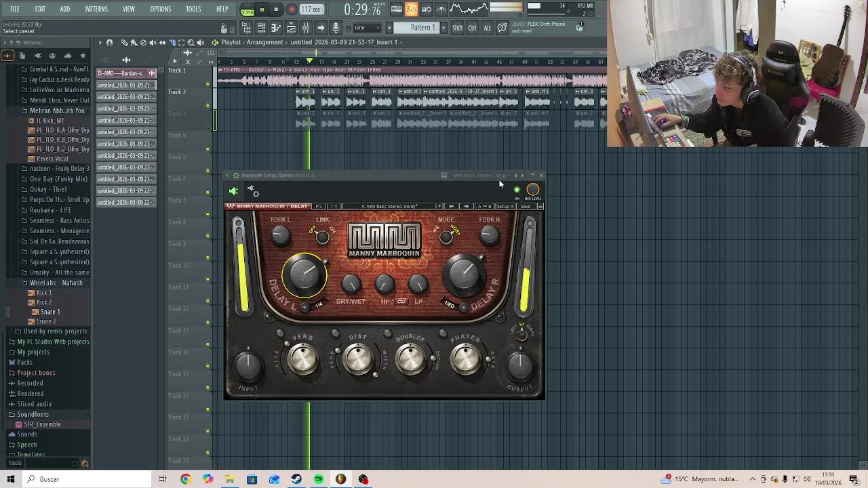Toggle Track 1 mute LED

208,84
